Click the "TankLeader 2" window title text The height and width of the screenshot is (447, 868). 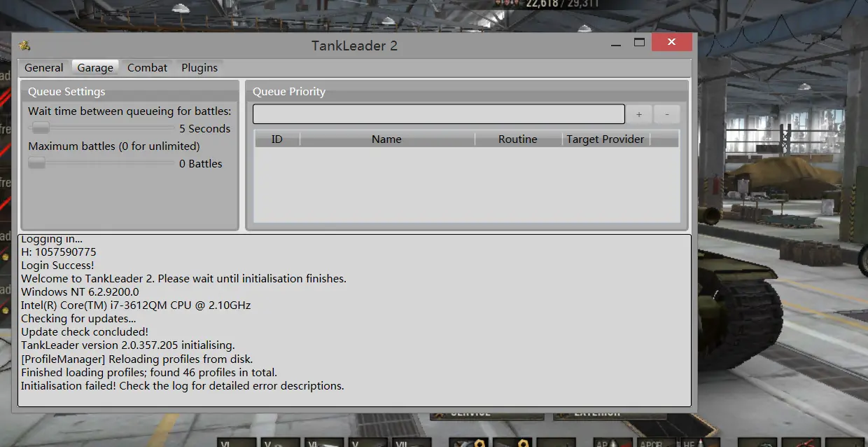(x=354, y=46)
